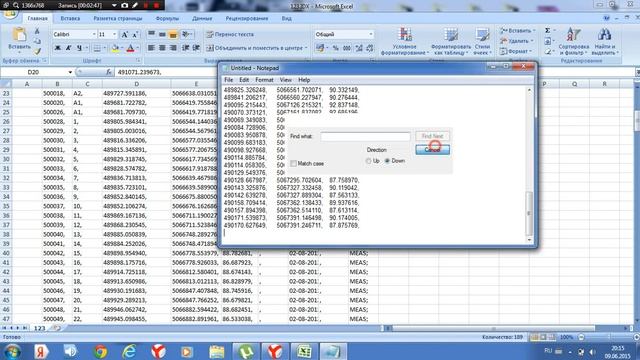Click the Decrease Font Size icon
640x360 pixels.
tap(135, 35)
